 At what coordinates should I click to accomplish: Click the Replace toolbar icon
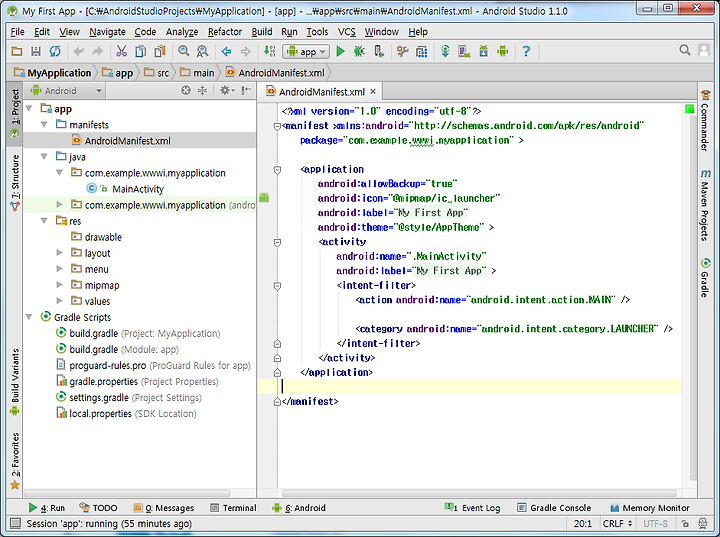tap(202, 51)
